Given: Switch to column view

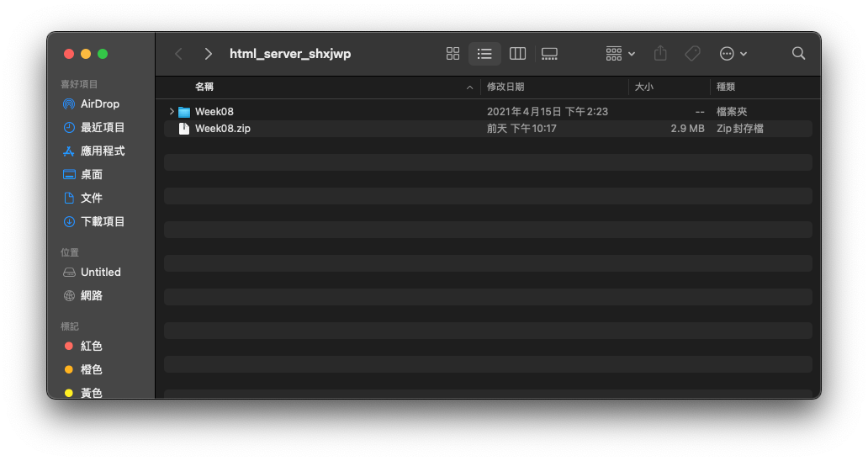Looking at the screenshot, I should 517,54.
